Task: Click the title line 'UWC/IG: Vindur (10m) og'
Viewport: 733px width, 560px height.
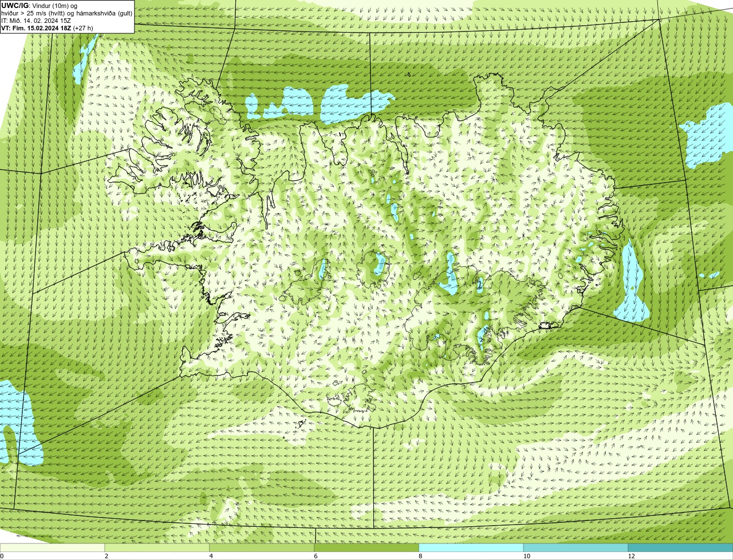Action: coord(39,6)
